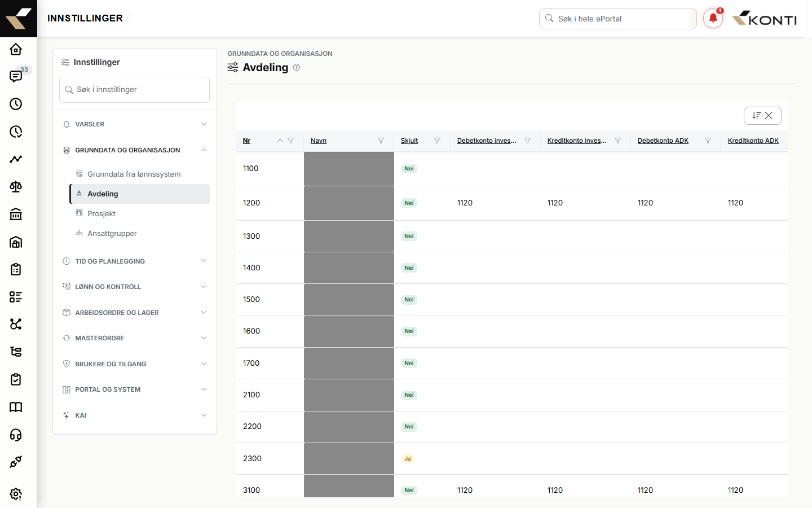Click the Kreditkonto ADK column header
Image resolution: width=812 pixels, height=508 pixels.
(753, 141)
